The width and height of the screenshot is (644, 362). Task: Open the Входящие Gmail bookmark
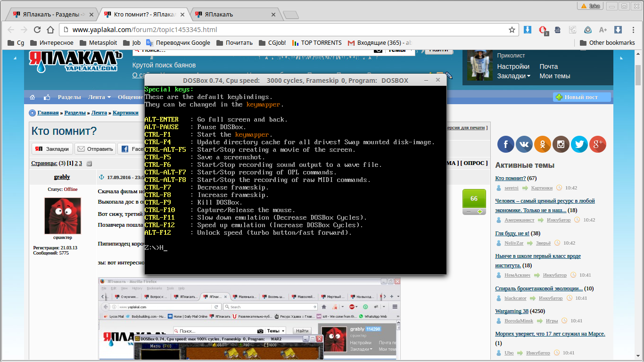point(380,43)
